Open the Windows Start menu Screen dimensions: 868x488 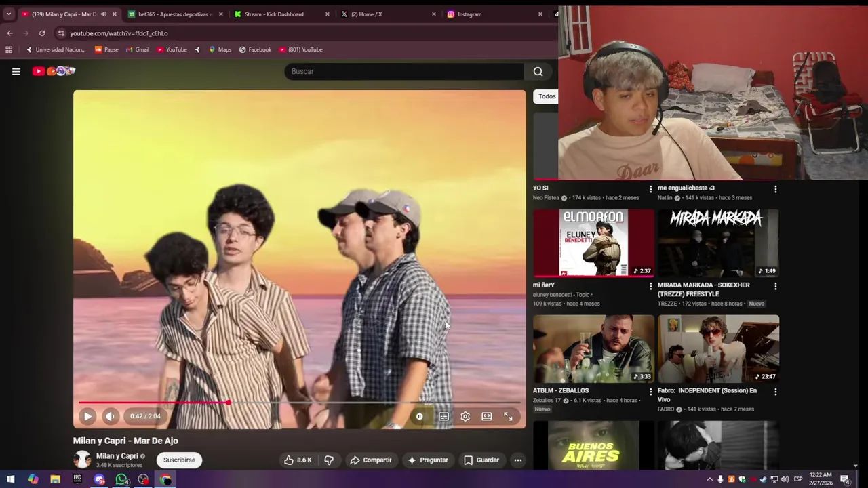pos(11,480)
